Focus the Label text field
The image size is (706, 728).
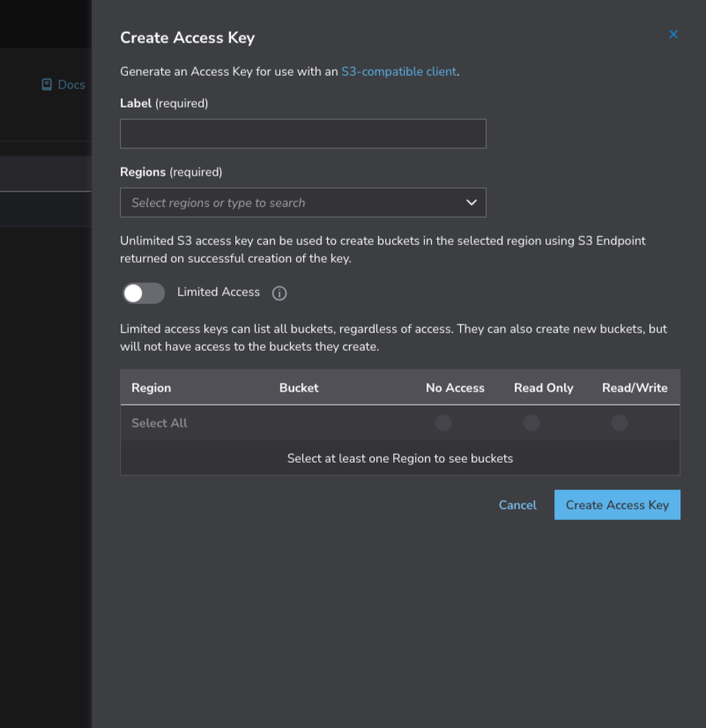[x=302, y=134]
